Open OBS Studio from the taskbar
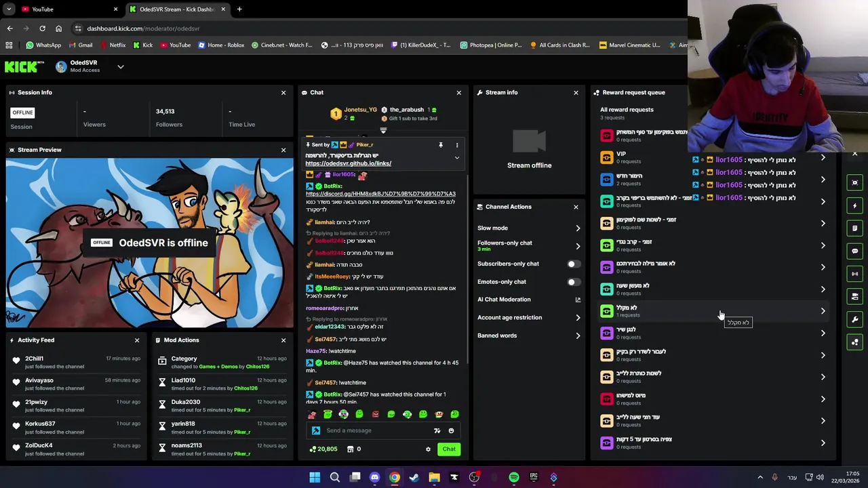Screen dimensions: 868x488 [x=474, y=477]
